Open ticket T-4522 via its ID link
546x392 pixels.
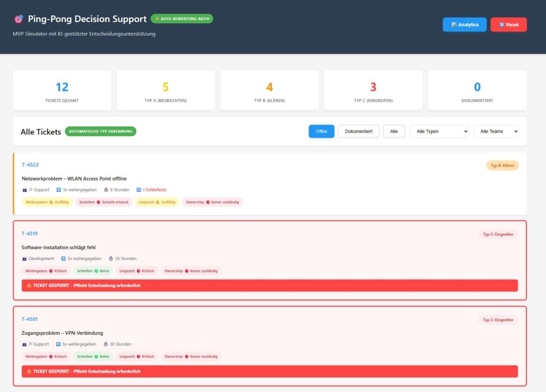point(30,165)
